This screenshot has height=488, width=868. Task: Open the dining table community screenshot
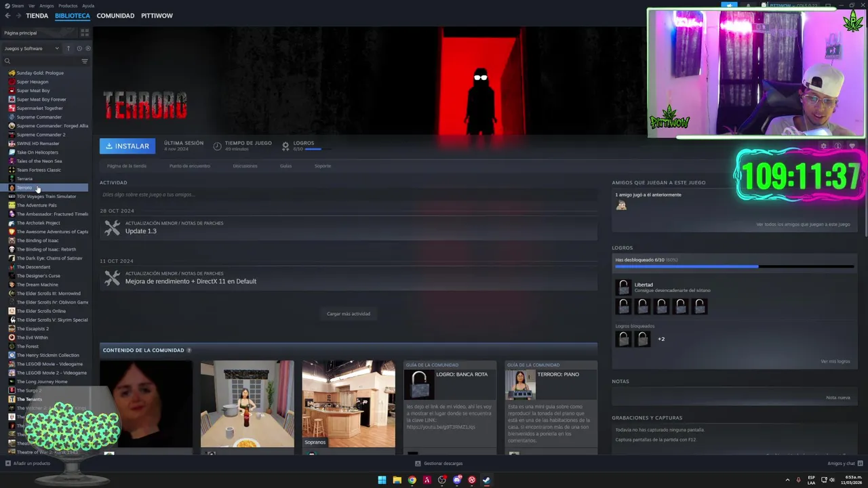(x=247, y=404)
